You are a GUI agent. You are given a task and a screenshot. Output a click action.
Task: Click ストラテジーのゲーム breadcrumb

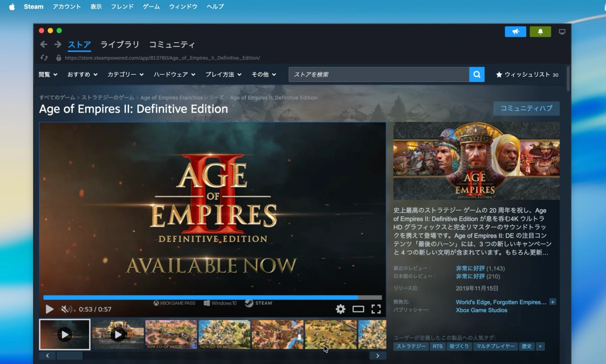108,98
